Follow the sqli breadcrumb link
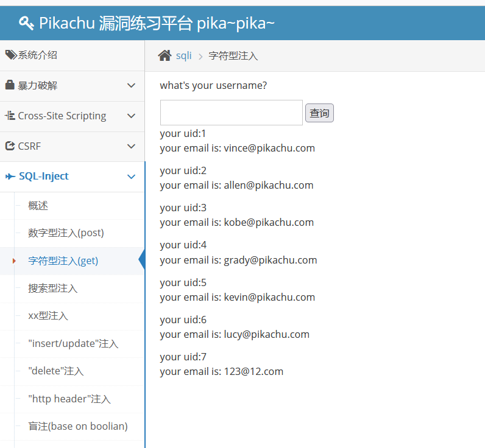Screen dimensions: 485x448 pos(184,55)
